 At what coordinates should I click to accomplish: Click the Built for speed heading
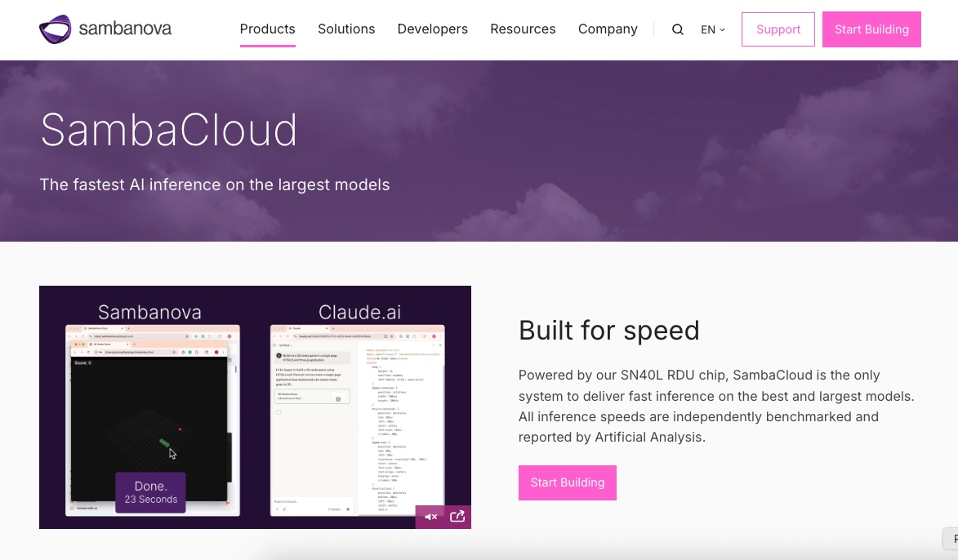click(x=608, y=331)
